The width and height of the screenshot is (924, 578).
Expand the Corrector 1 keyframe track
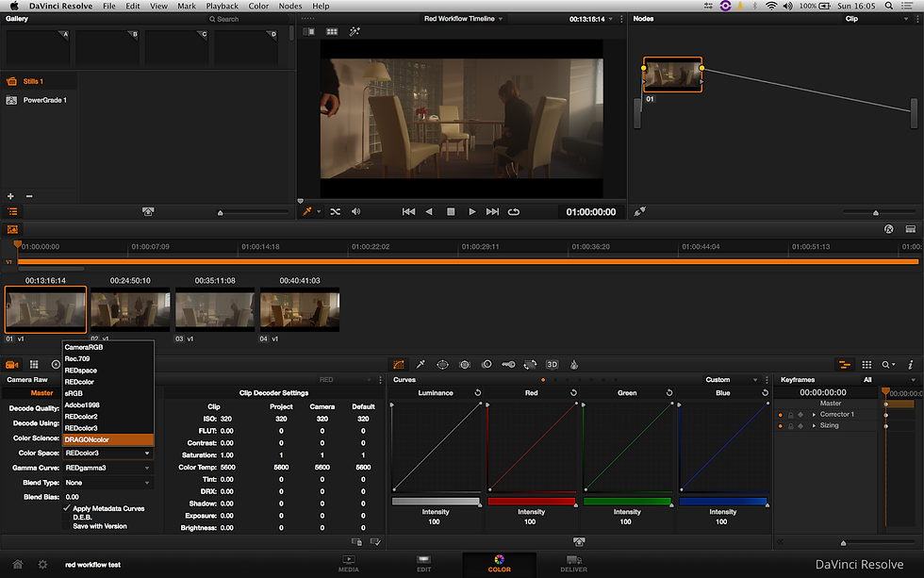(815, 415)
